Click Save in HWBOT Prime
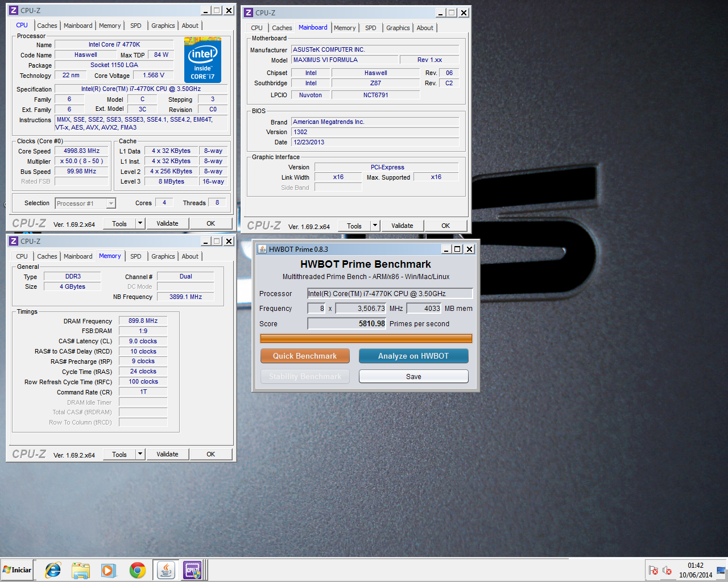 point(413,376)
